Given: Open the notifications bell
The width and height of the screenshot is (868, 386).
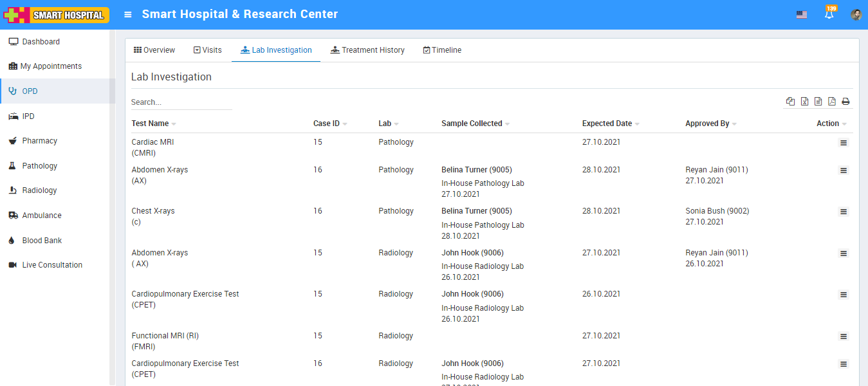Looking at the screenshot, I should (x=829, y=14).
